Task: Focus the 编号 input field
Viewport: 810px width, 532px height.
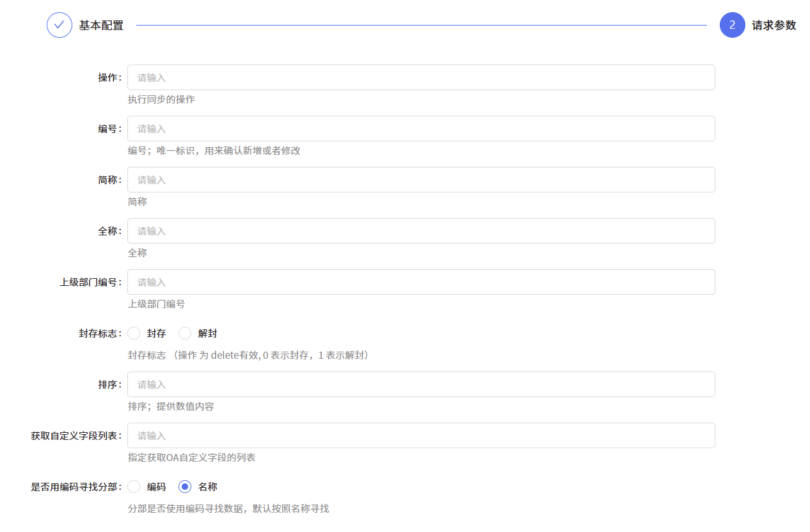Action: 421,128
